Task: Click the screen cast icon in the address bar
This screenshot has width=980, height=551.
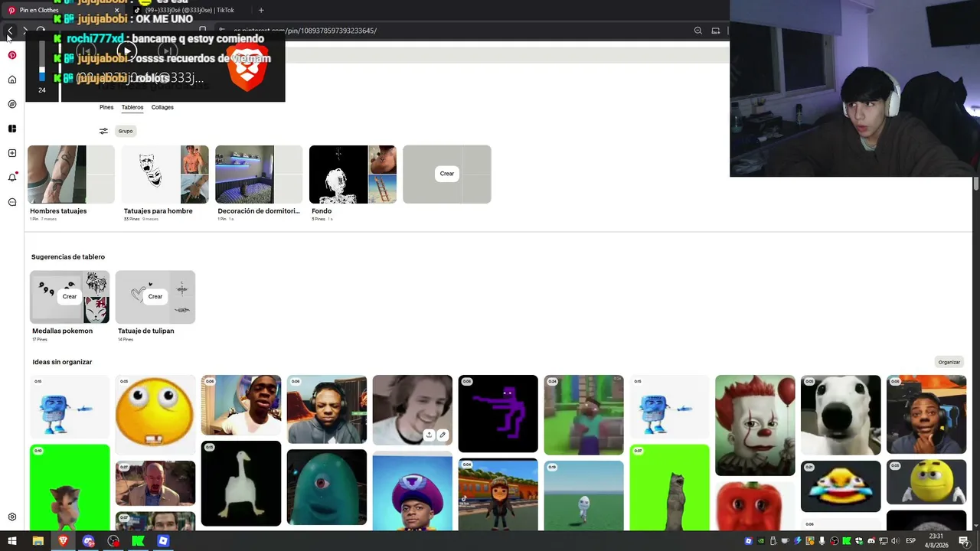Action: 716,31
